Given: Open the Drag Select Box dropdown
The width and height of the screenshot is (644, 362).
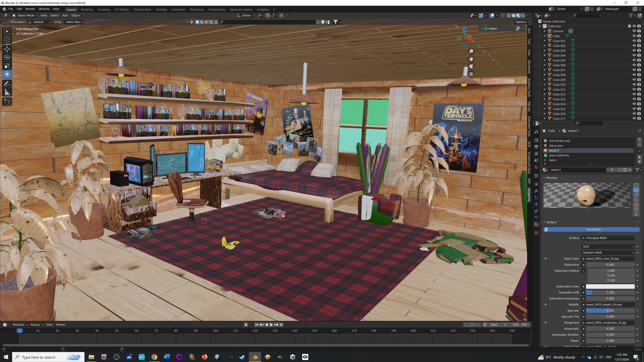Looking at the screenshot, I should coord(74,22).
